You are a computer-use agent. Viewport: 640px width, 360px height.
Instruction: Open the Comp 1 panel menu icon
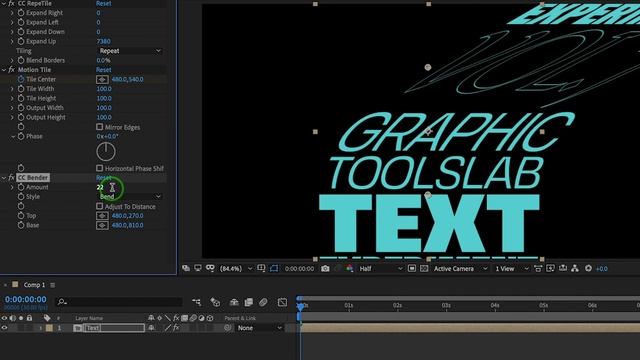[53, 285]
